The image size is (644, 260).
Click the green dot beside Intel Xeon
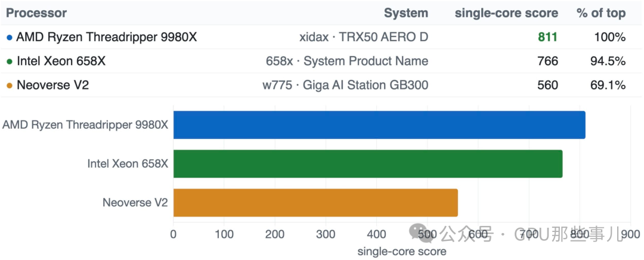(x=10, y=62)
